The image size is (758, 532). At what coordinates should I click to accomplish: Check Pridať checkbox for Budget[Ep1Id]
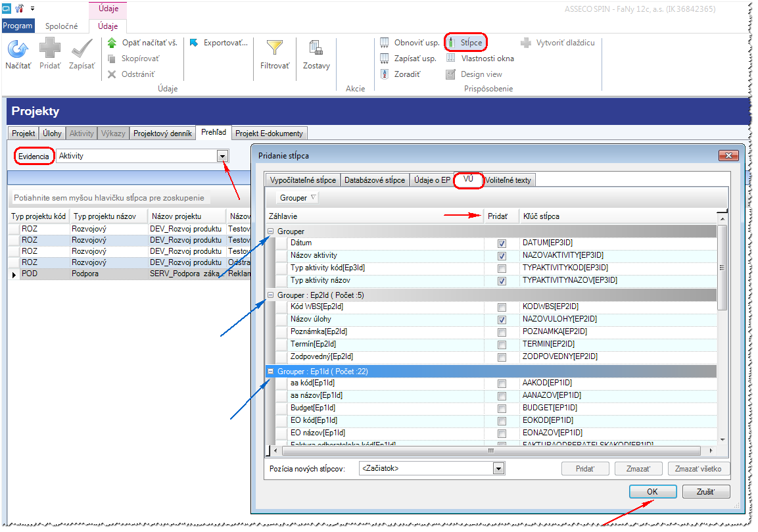point(502,408)
